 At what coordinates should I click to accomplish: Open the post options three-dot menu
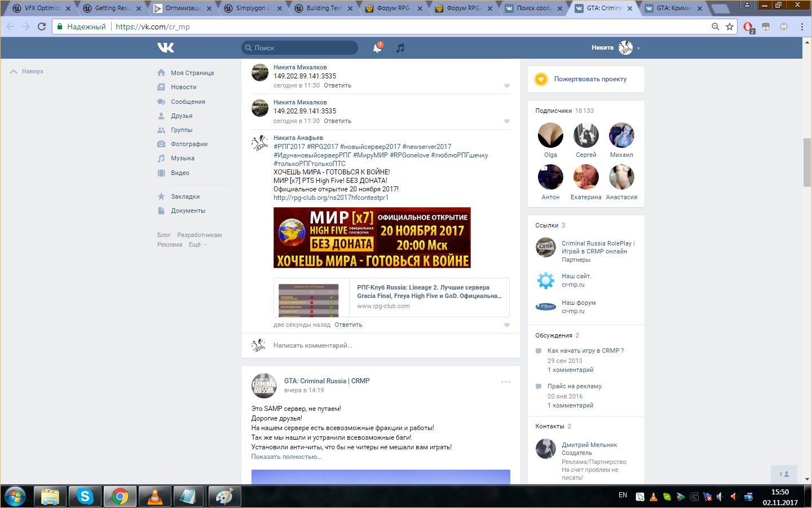tap(506, 382)
